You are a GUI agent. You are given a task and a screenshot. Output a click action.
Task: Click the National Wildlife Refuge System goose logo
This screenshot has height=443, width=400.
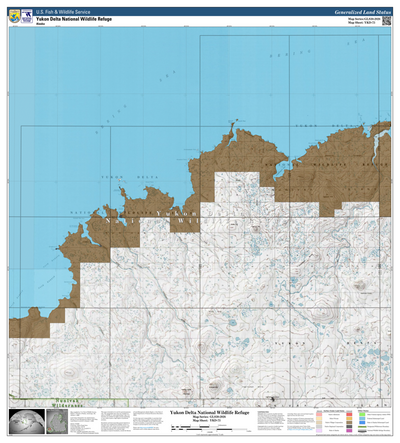point(27,16)
